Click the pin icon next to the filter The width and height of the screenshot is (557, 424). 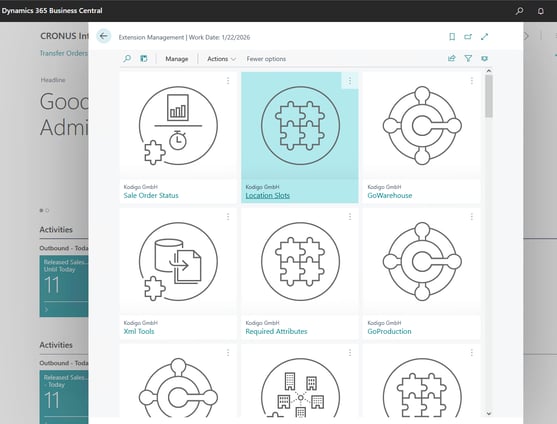pos(484,59)
